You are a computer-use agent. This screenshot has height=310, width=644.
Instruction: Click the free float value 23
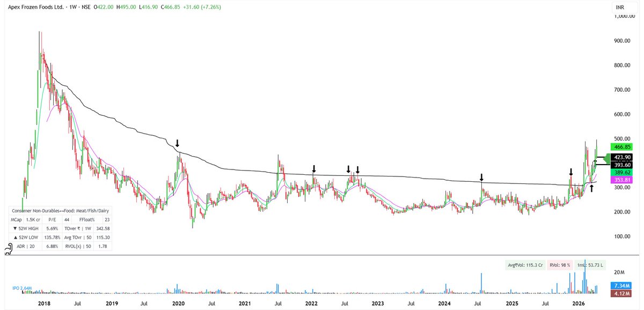pos(107,220)
